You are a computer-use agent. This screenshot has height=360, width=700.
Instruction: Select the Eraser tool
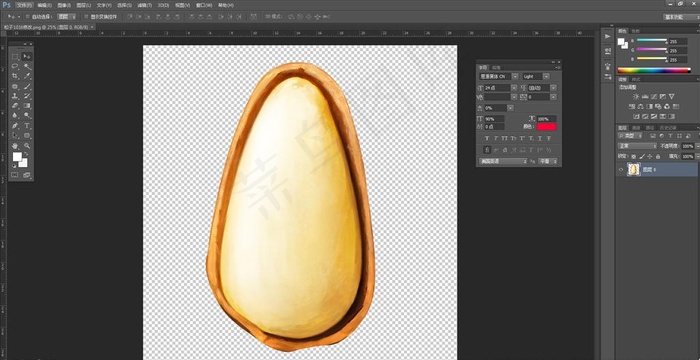click(15, 106)
